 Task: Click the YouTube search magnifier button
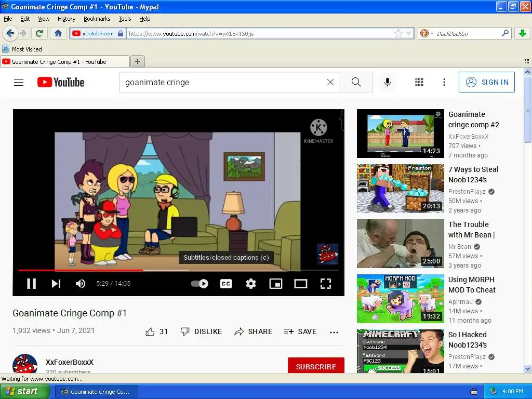356,82
